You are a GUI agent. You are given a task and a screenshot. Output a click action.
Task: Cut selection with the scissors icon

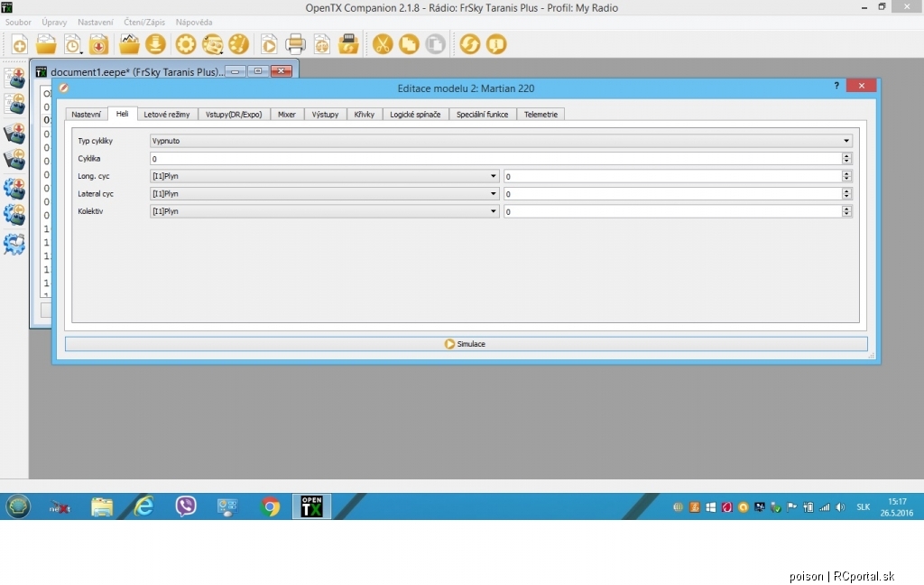383,44
